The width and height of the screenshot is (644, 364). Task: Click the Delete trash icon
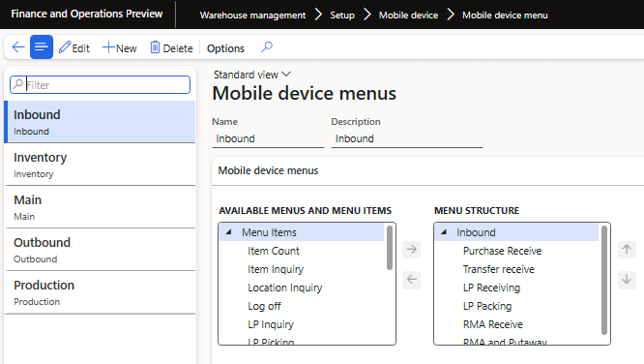[155, 47]
